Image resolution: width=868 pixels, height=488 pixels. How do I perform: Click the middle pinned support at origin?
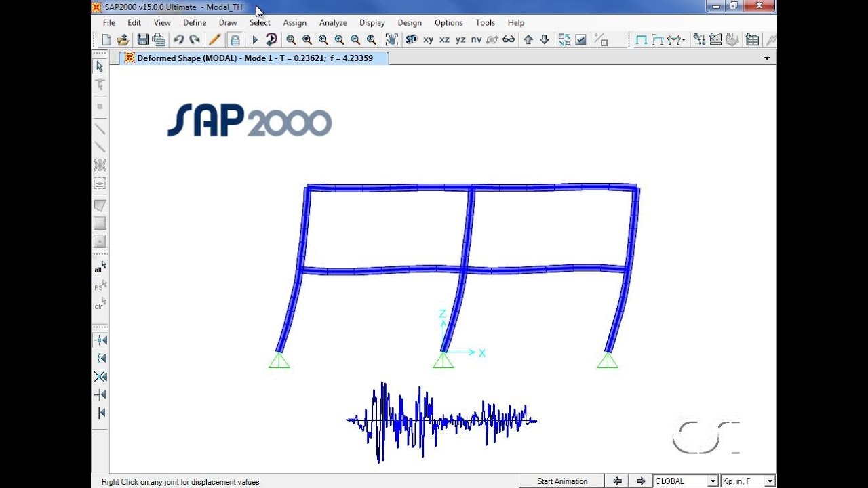pyautogui.click(x=443, y=360)
